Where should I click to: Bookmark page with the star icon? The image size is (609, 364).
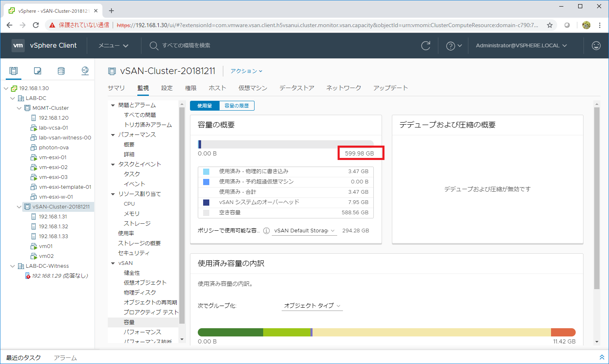coord(550,25)
